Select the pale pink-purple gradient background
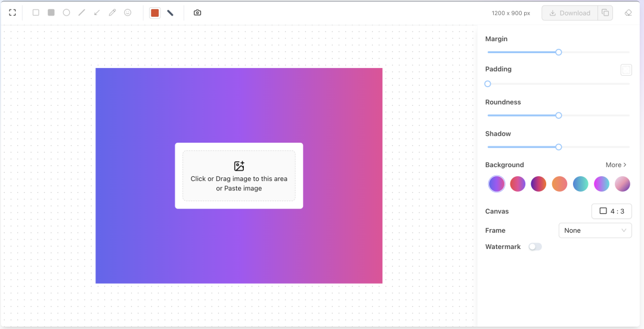Viewport: 644px width, 329px height. 622,184
